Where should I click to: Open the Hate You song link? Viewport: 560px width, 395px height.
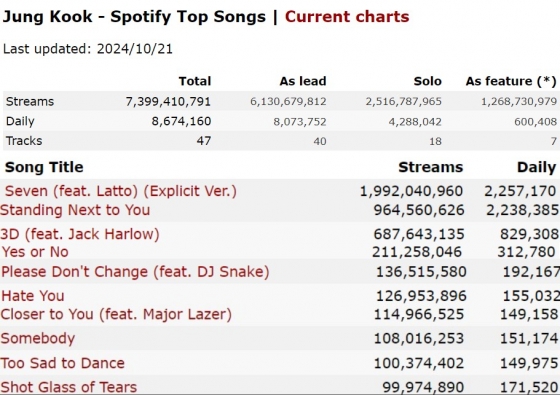click(x=33, y=296)
